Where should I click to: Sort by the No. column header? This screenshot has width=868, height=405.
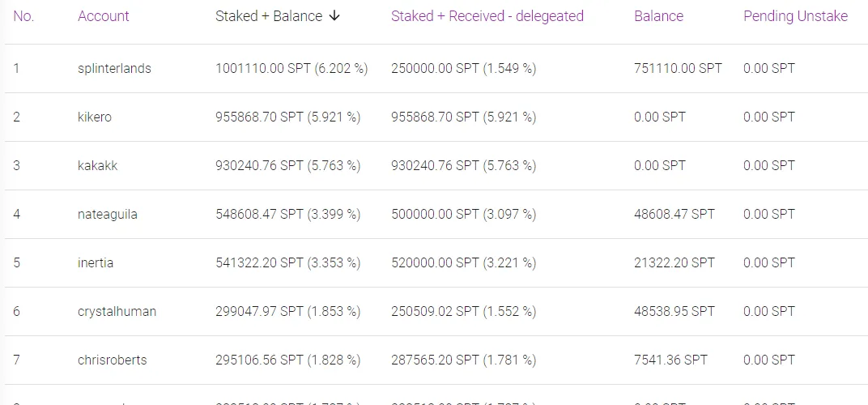(x=23, y=16)
